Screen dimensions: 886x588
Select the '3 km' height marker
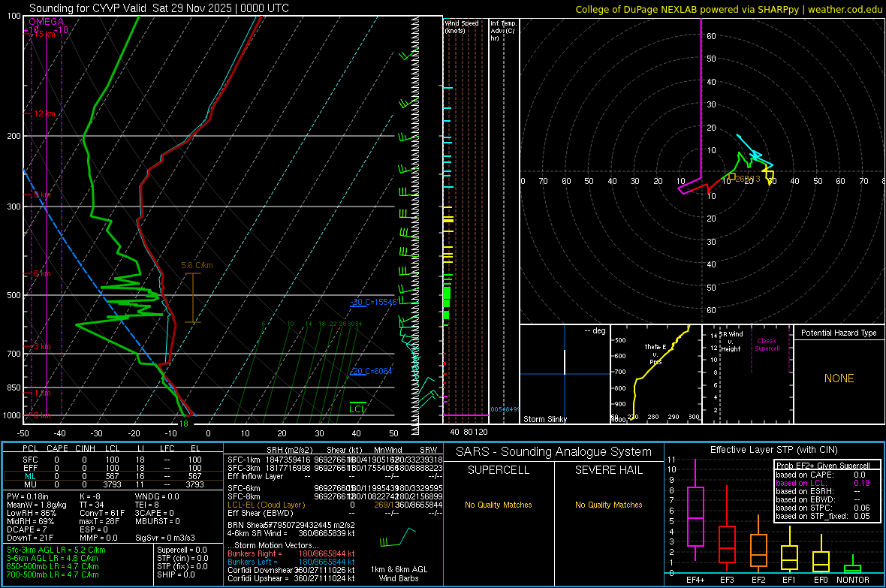point(42,347)
